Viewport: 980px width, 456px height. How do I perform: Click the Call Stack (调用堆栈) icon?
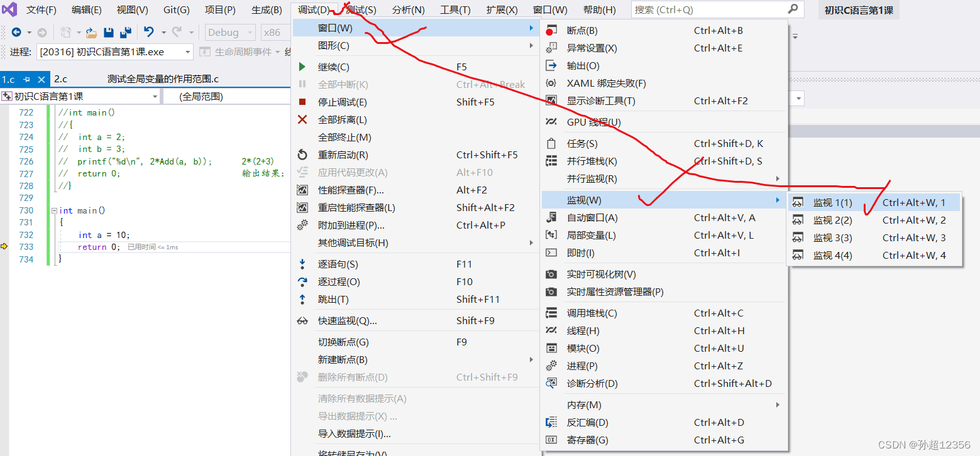[x=551, y=313]
